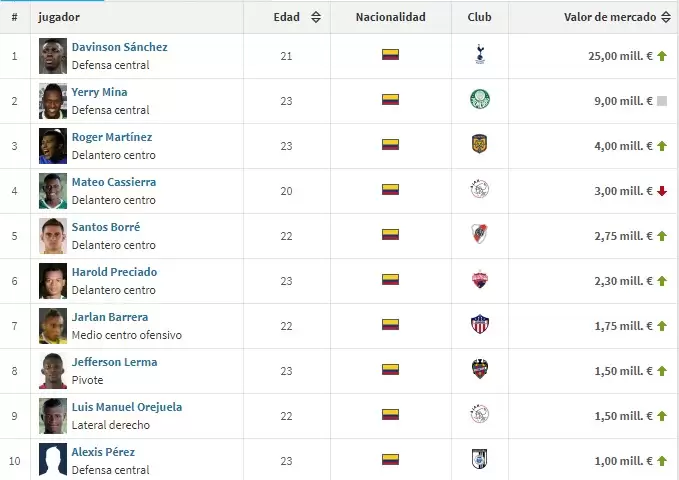Click Ajax crest in Mateo Cassierra row
Screen dimensions: 679x480
pos(479,190)
